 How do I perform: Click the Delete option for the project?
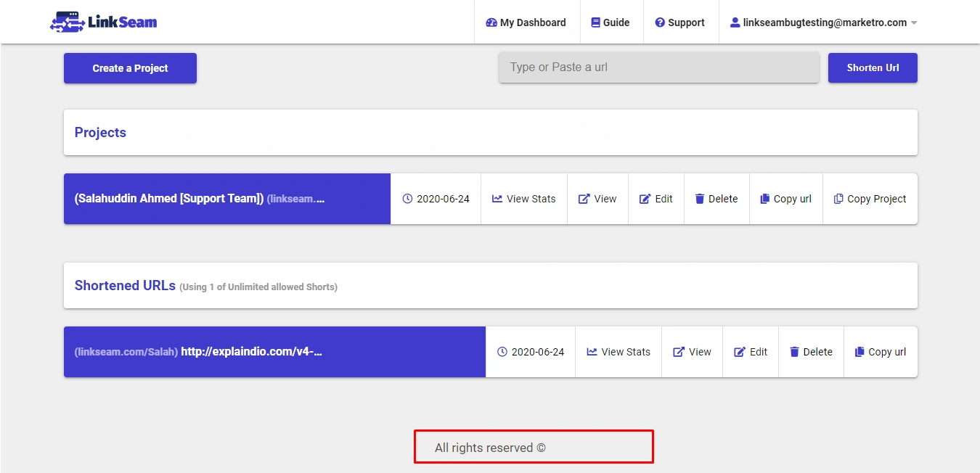pyautogui.click(x=716, y=198)
